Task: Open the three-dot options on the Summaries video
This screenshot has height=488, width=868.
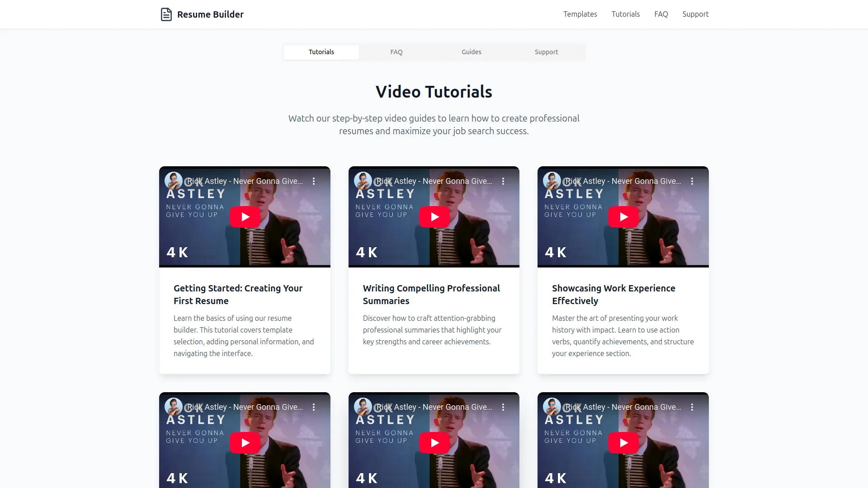Action: point(503,181)
